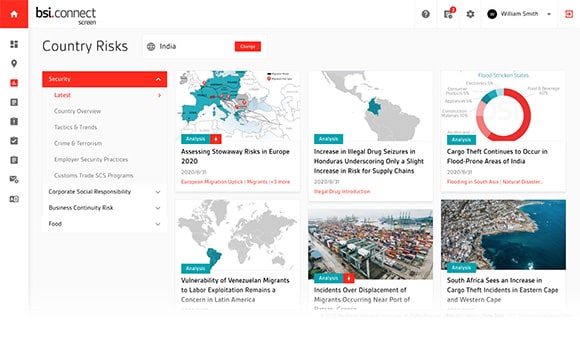
Task: Select Crime & Terrorism menu item
Action: 78,143
